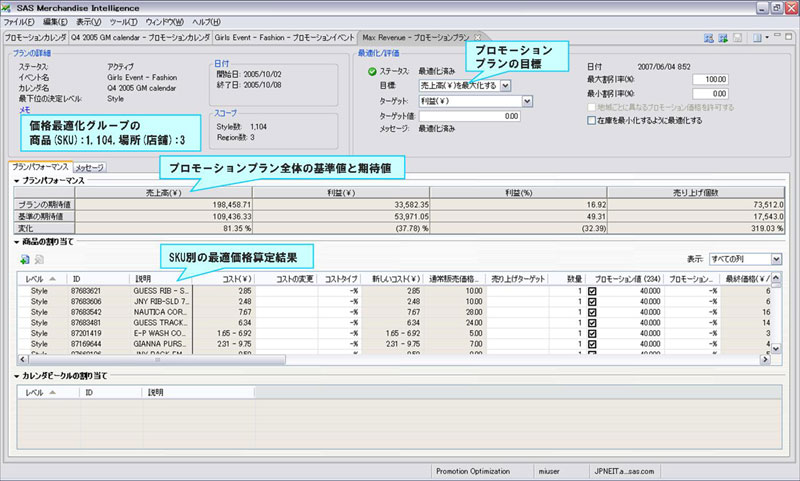Switch to Girls Event - Fashion tab
This screenshot has height=481, width=800.
284,38
